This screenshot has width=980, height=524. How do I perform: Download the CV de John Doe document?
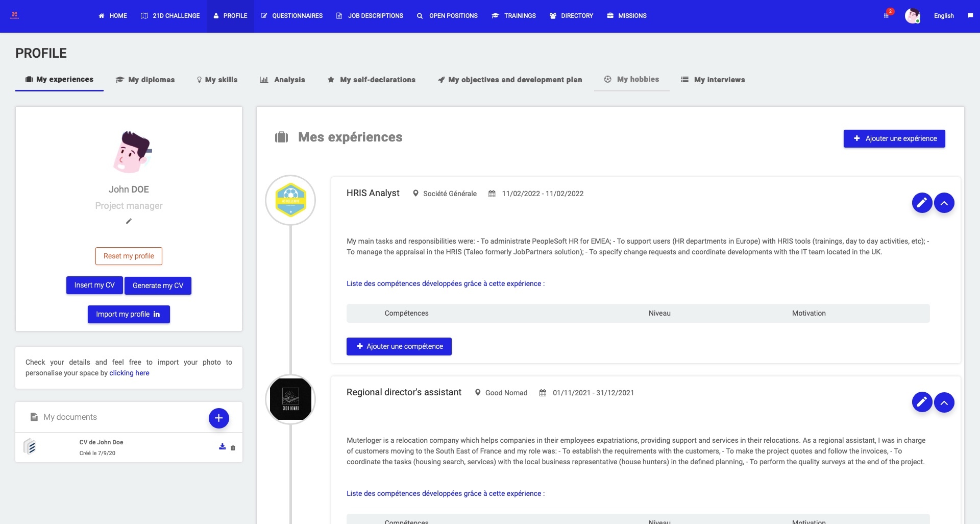pyautogui.click(x=222, y=447)
